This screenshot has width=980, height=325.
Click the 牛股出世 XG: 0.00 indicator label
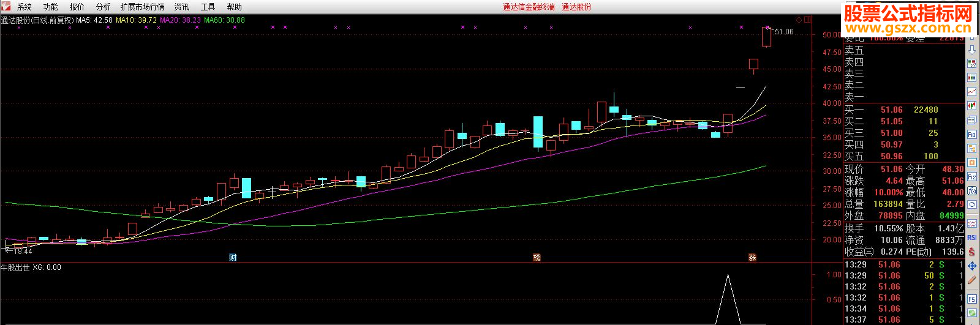pos(31,267)
